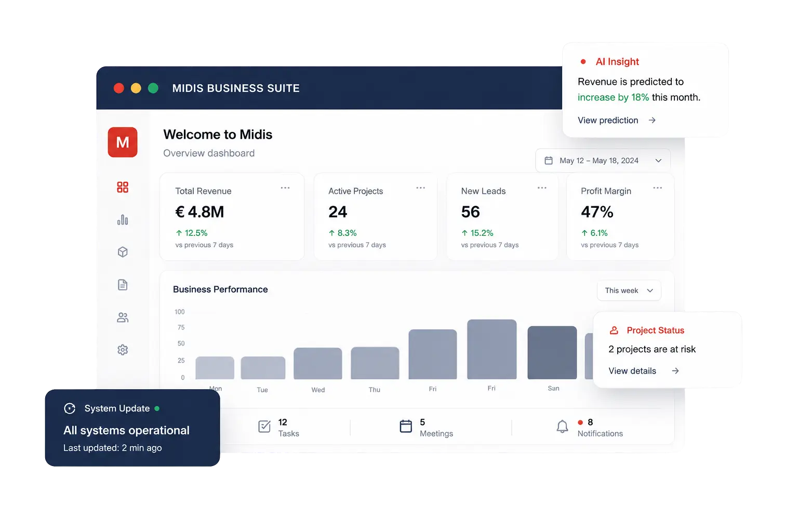Select the San bar in chart

pyautogui.click(x=552, y=353)
